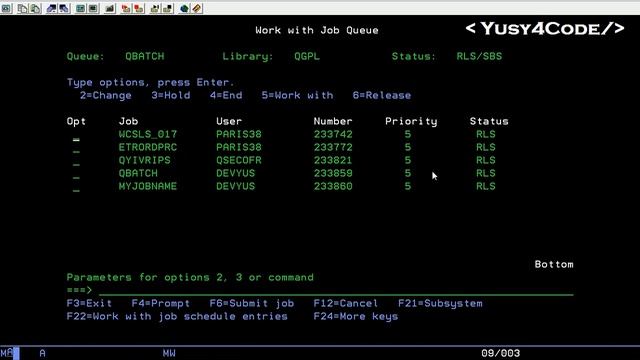Click the Work with Job Queue title
This screenshot has height=360, width=640.
[x=317, y=30]
